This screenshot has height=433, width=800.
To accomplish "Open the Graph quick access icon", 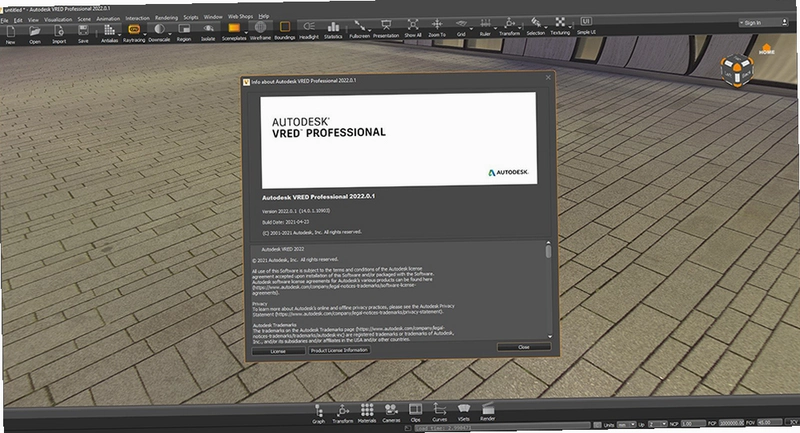I will (319, 414).
